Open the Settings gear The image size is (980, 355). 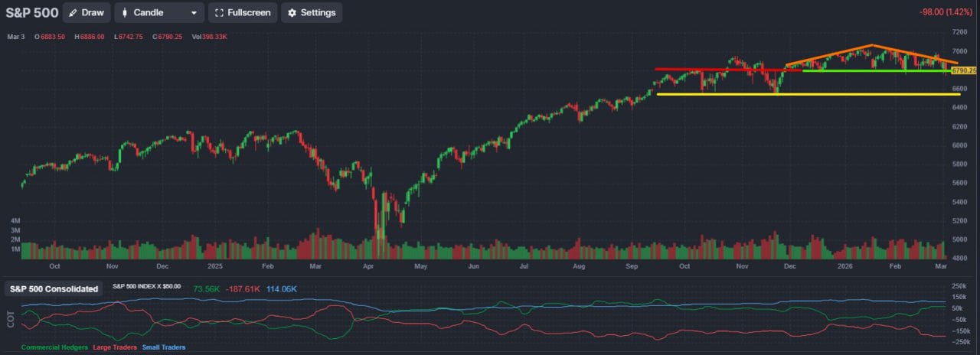(x=312, y=13)
